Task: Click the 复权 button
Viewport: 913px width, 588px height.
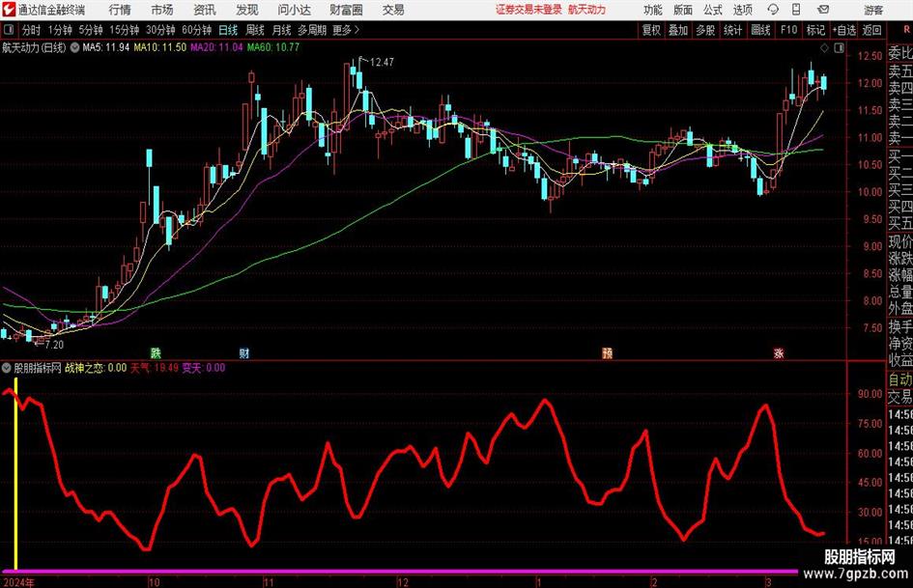Action: 651,30
